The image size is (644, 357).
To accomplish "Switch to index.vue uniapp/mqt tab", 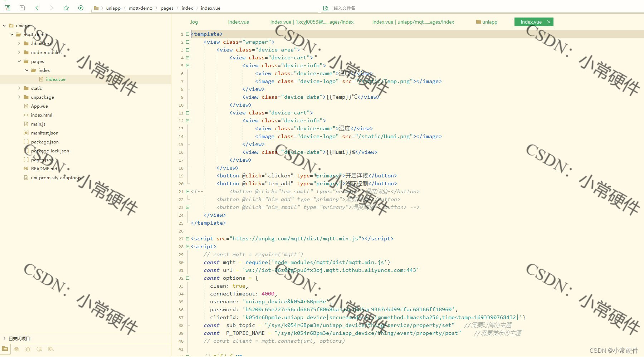I will coord(413,22).
